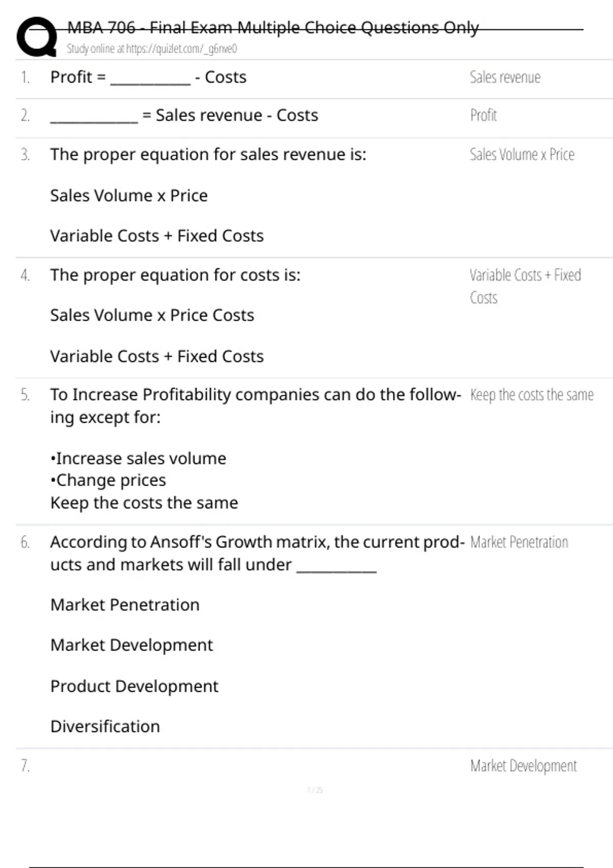613x868 pixels.
Task: Choose the 'Diversification' option
Action: (105, 727)
